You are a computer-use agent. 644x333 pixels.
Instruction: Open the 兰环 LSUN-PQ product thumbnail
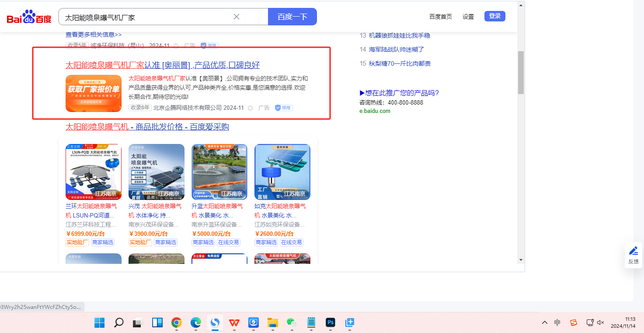click(x=94, y=172)
